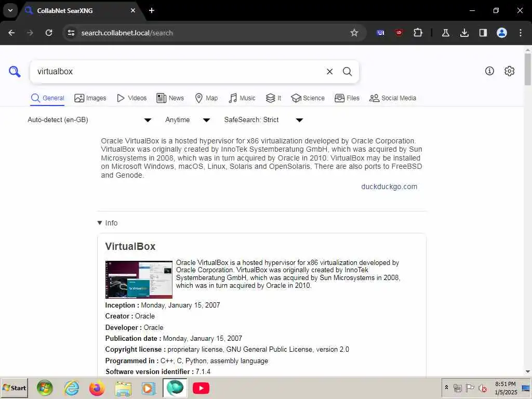View site information icon in address bar
This screenshot has height=399, width=532.
click(x=71, y=33)
